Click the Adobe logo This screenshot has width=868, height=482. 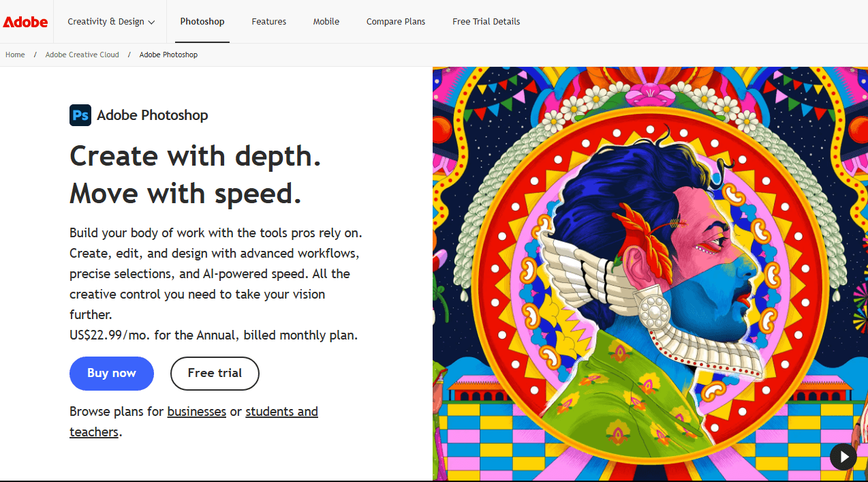click(x=25, y=22)
